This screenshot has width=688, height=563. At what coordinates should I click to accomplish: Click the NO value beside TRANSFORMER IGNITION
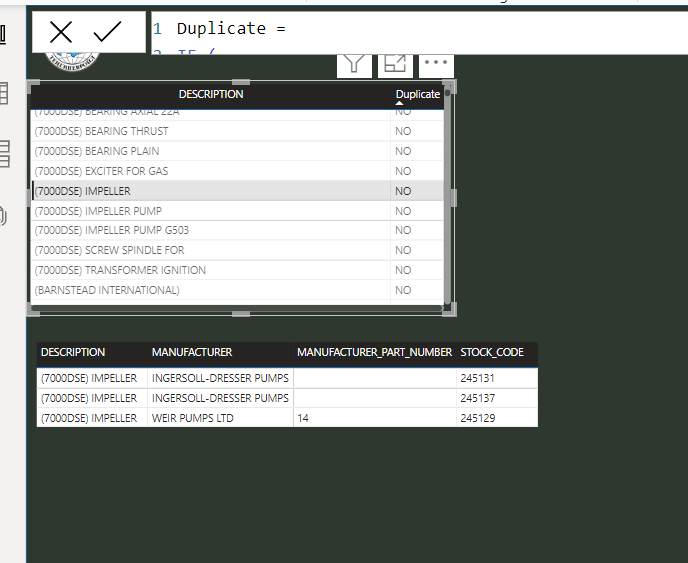tap(403, 270)
